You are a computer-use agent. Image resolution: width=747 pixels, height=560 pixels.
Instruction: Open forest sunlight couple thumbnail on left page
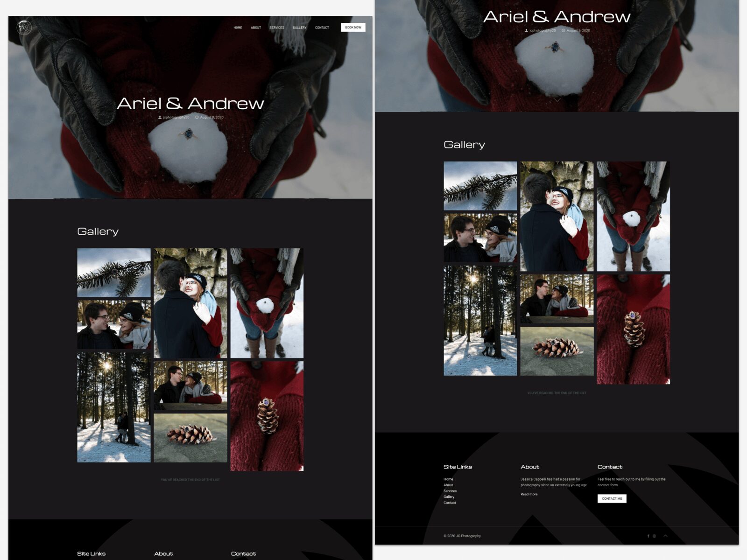114,407
